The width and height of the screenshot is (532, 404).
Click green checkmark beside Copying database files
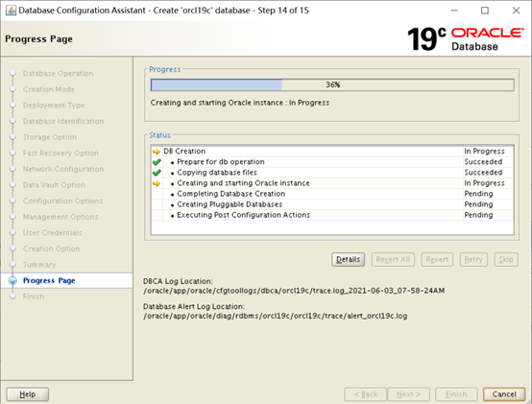(x=157, y=173)
